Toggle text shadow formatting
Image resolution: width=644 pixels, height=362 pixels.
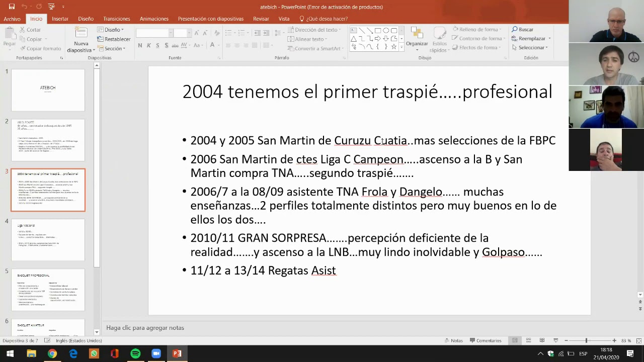click(166, 45)
